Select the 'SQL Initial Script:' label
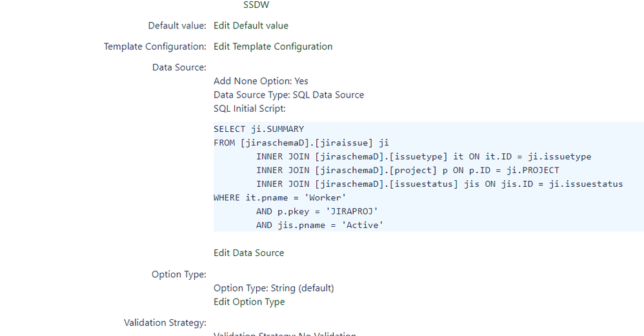 point(250,109)
